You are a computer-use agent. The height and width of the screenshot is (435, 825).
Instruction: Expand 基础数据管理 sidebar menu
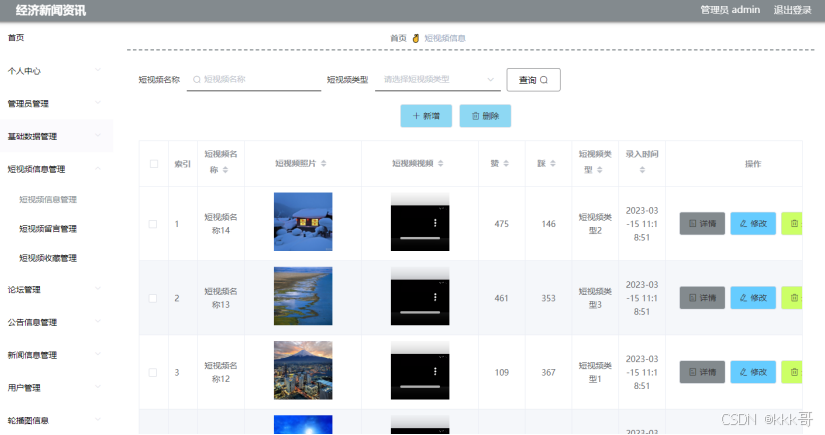(55, 136)
